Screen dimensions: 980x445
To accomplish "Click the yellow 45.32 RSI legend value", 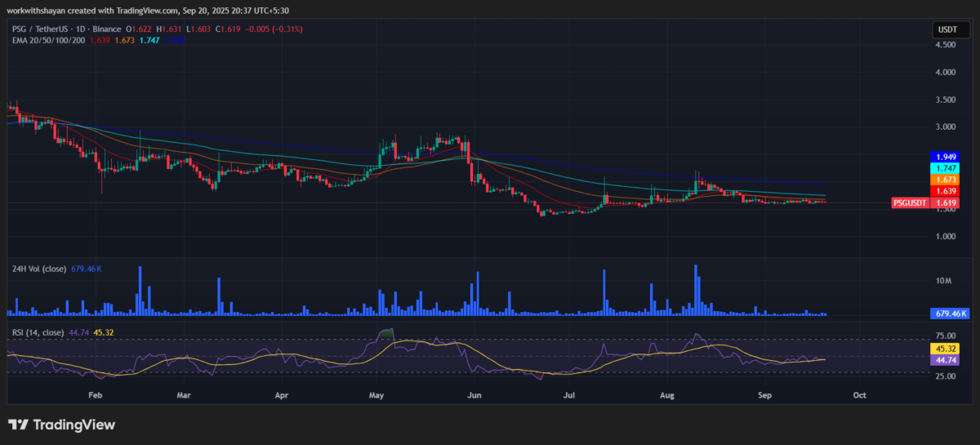I will click(x=103, y=332).
